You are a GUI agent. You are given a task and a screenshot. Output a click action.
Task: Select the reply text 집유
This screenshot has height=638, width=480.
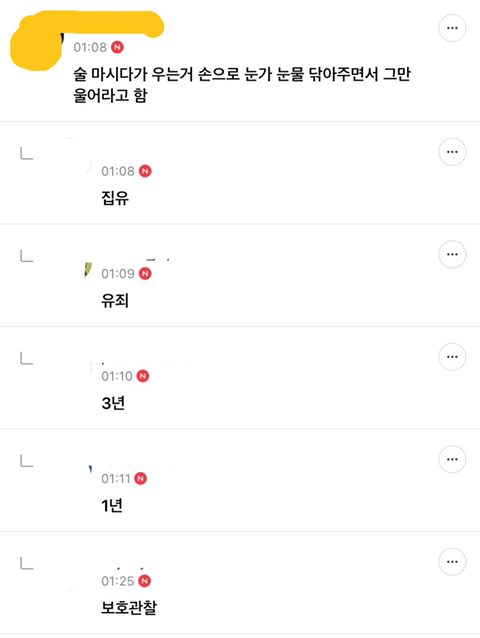115,198
